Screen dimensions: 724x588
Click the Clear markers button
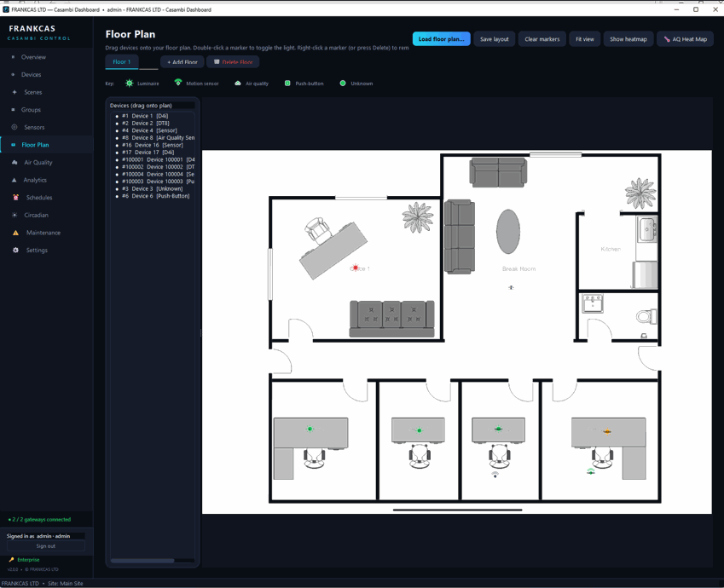coord(542,39)
